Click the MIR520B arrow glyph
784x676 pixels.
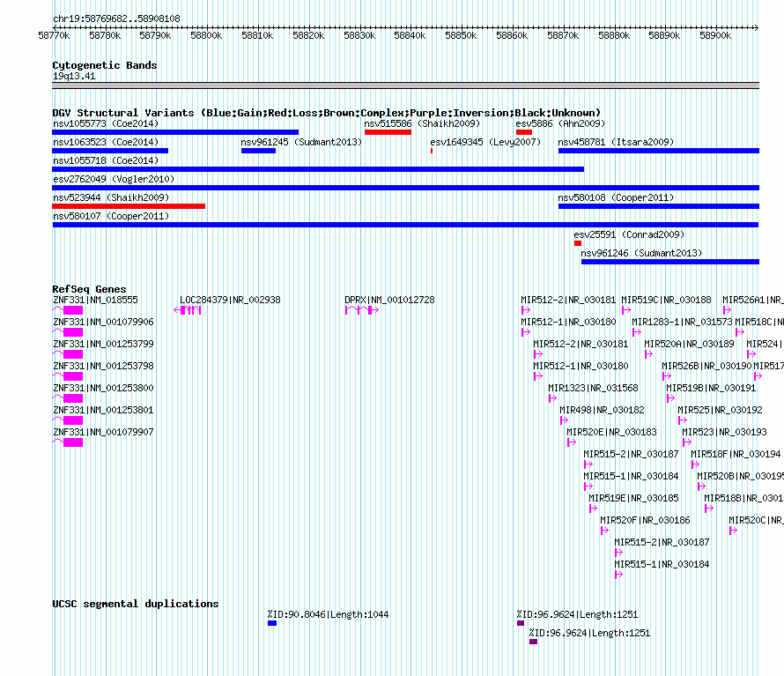click(x=701, y=487)
